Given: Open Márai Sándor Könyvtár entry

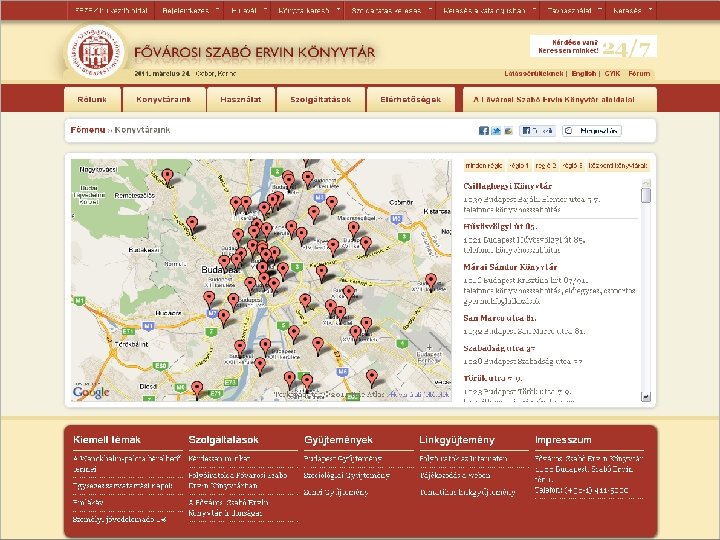Looking at the screenshot, I should pyautogui.click(x=510, y=267).
